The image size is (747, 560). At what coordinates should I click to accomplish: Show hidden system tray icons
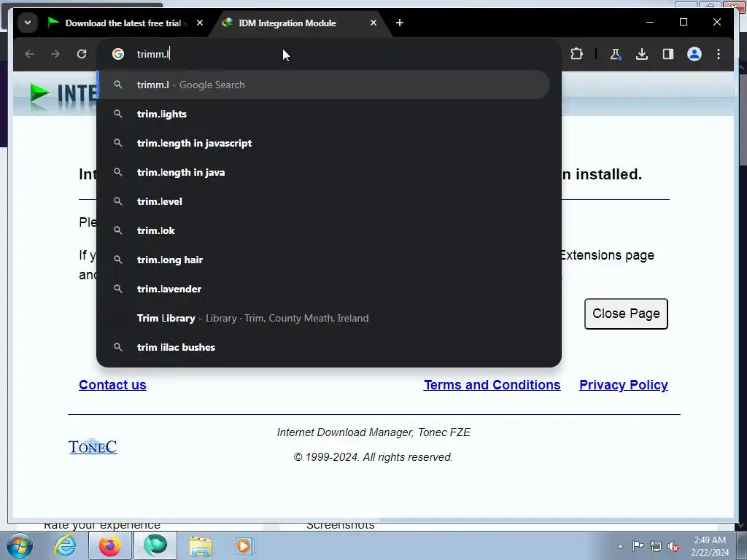click(620, 546)
